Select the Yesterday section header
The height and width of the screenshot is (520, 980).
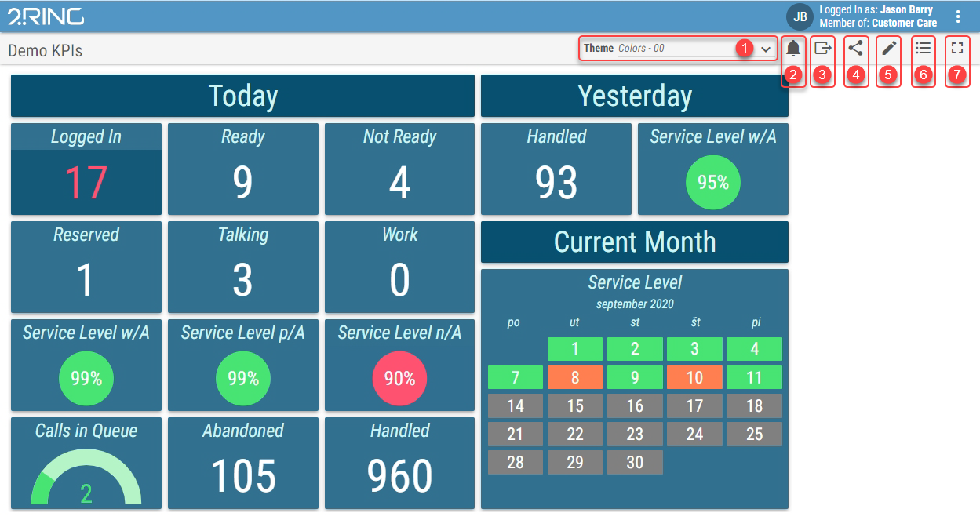click(634, 96)
